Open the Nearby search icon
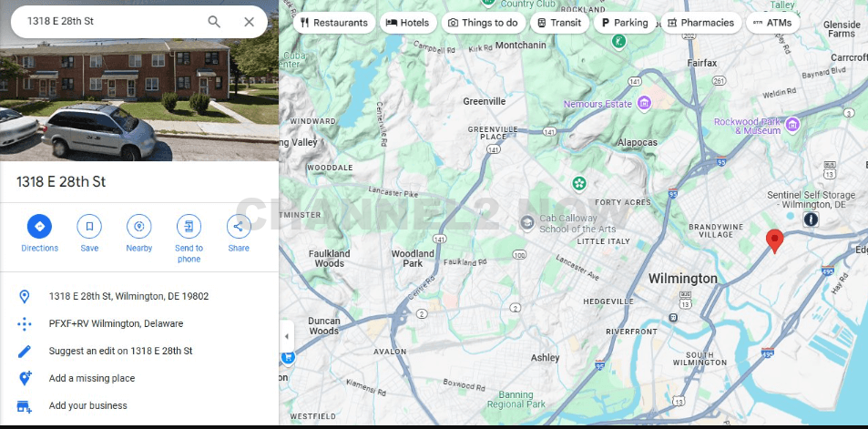The height and width of the screenshot is (429, 868). (138, 226)
